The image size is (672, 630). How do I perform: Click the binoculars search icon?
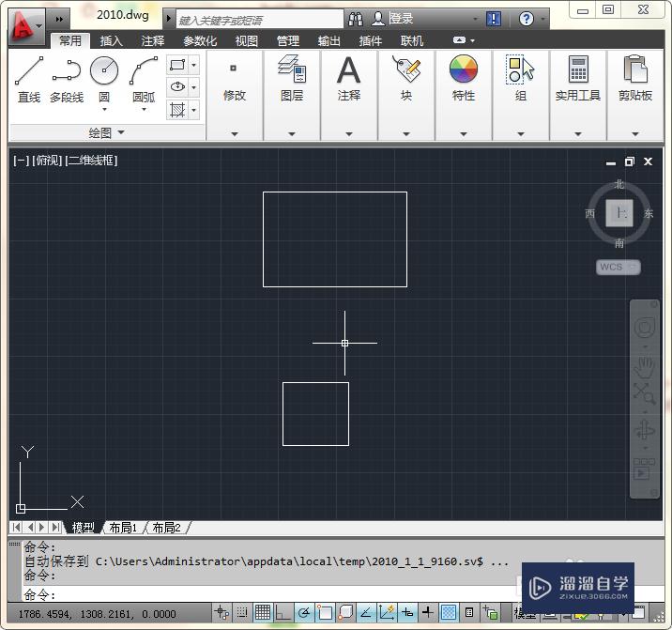356,19
